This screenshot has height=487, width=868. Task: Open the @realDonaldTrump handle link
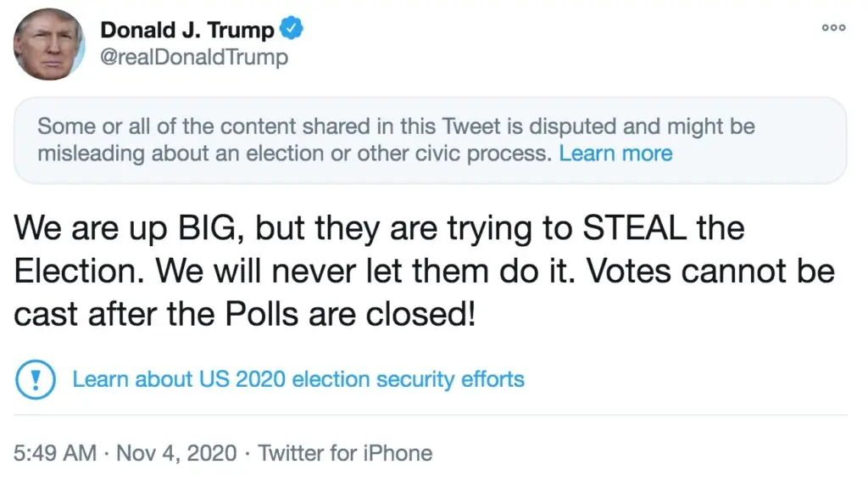194,58
